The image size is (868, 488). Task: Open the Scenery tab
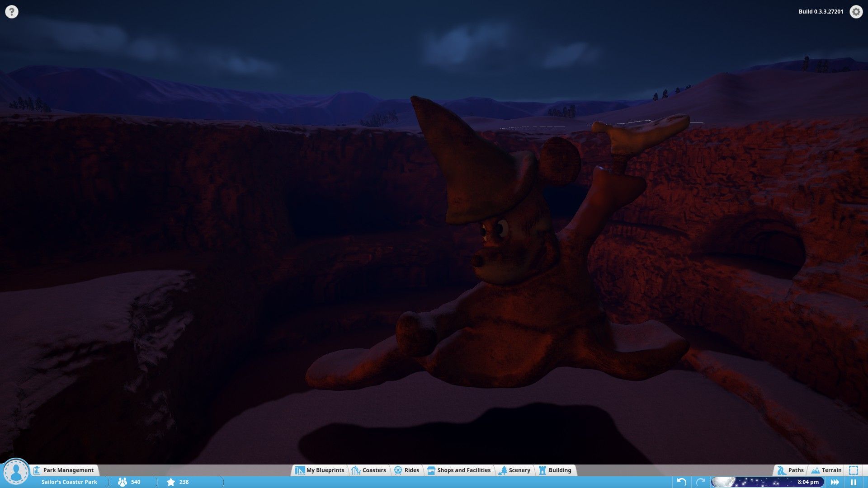point(514,470)
